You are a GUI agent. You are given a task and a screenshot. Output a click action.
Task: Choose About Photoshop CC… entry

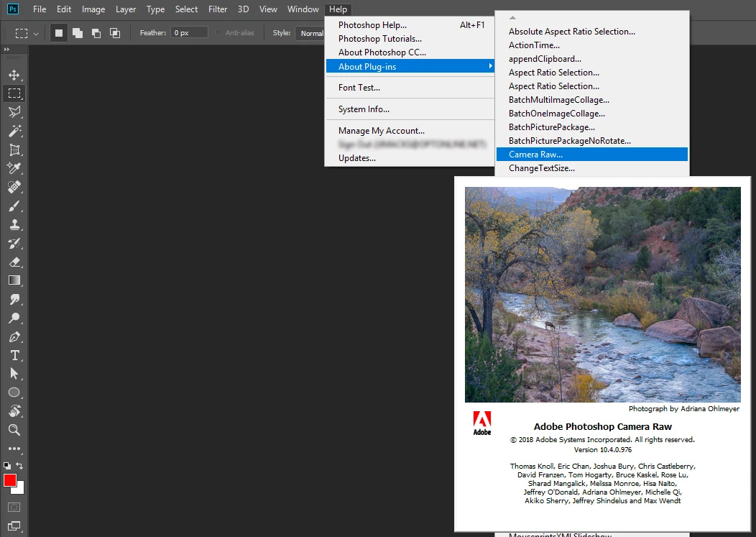[410, 52]
